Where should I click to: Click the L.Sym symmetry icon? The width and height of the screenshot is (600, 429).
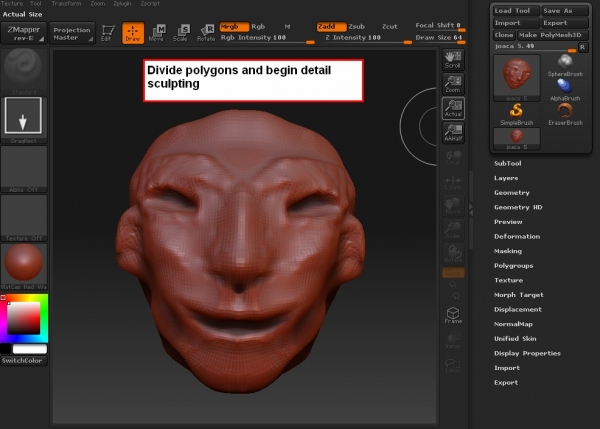[453, 181]
